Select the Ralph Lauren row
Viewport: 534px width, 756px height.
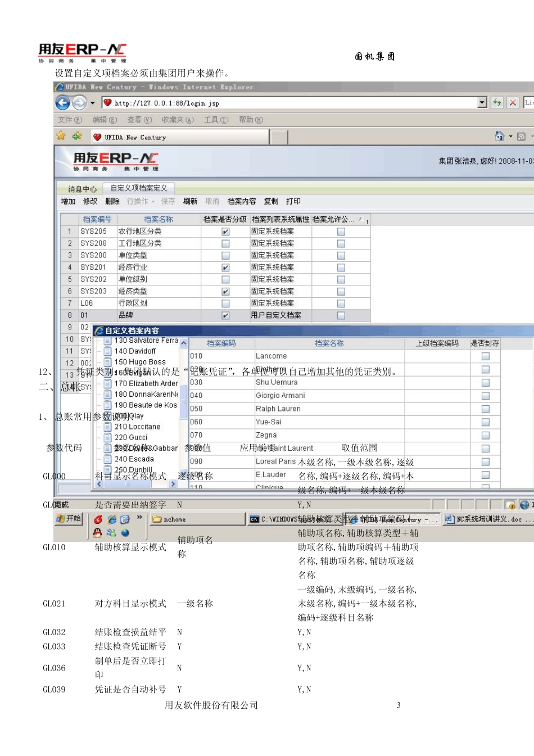[344, 409]
